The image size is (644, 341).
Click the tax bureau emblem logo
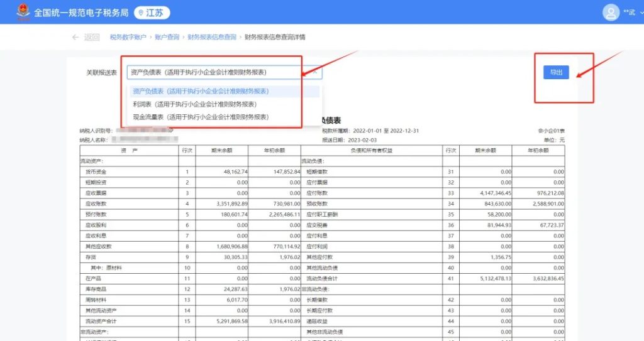23,12
